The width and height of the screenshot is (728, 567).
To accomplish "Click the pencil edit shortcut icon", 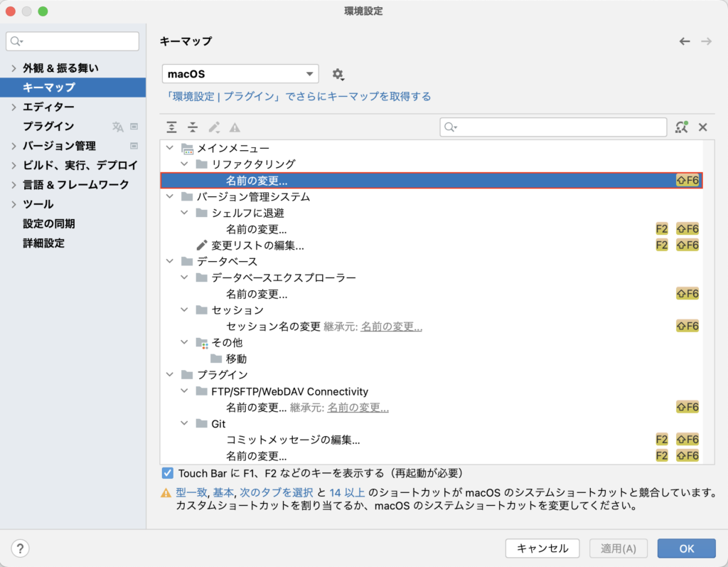I will (214, 127).
